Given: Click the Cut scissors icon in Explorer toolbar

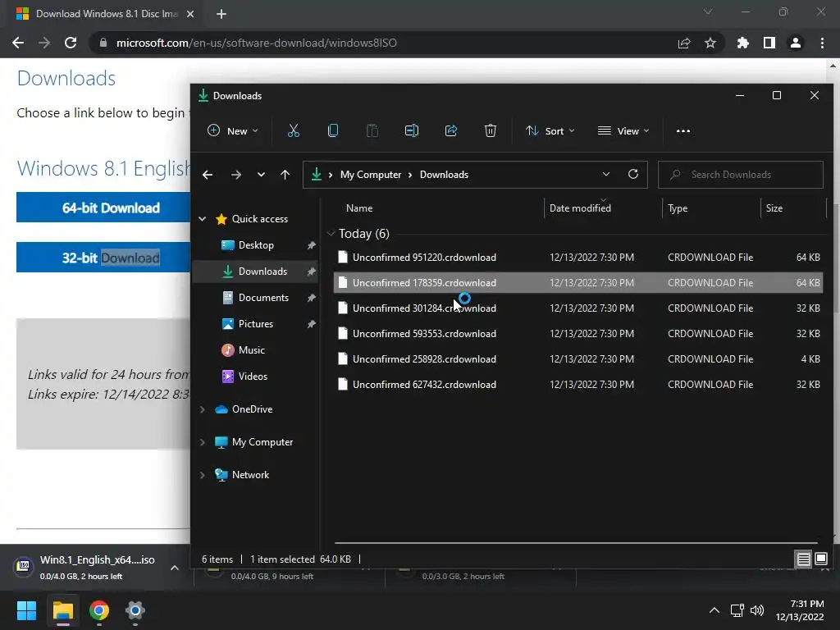Looking at the screenshot, I should click(293, 130).
